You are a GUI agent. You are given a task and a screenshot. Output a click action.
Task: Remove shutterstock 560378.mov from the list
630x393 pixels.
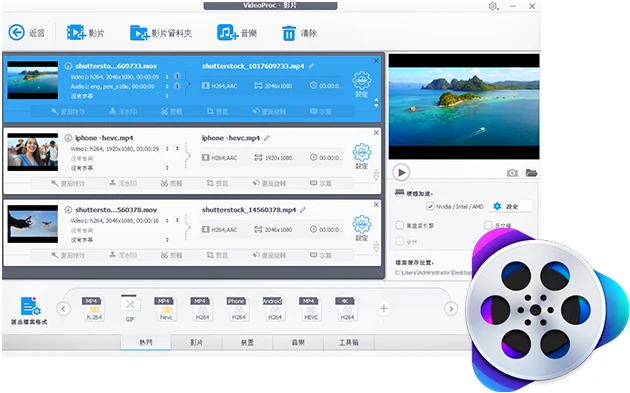376,205
